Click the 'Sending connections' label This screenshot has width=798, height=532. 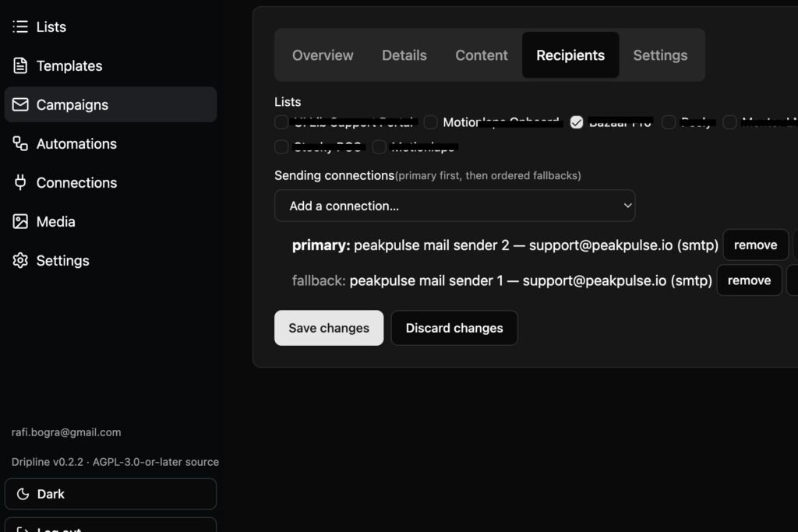pyautogui.click(x=334, y=175)
